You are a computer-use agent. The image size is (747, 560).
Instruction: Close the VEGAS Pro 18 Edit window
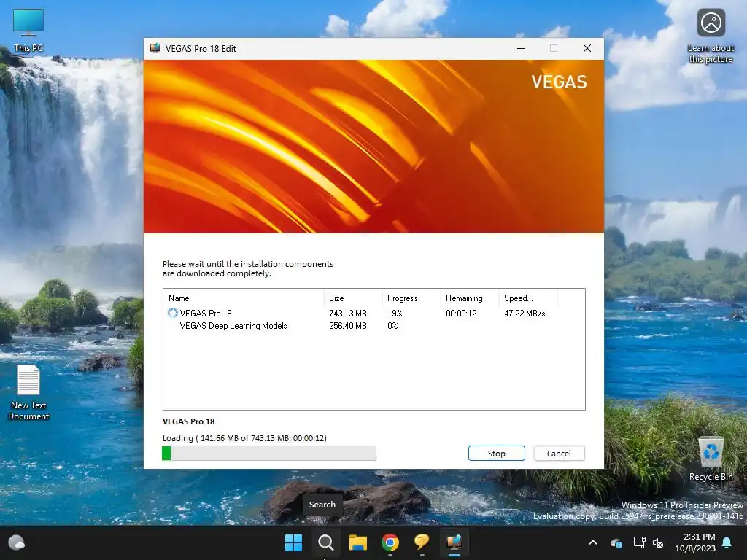pyautogui.click(x=587, y=48)
